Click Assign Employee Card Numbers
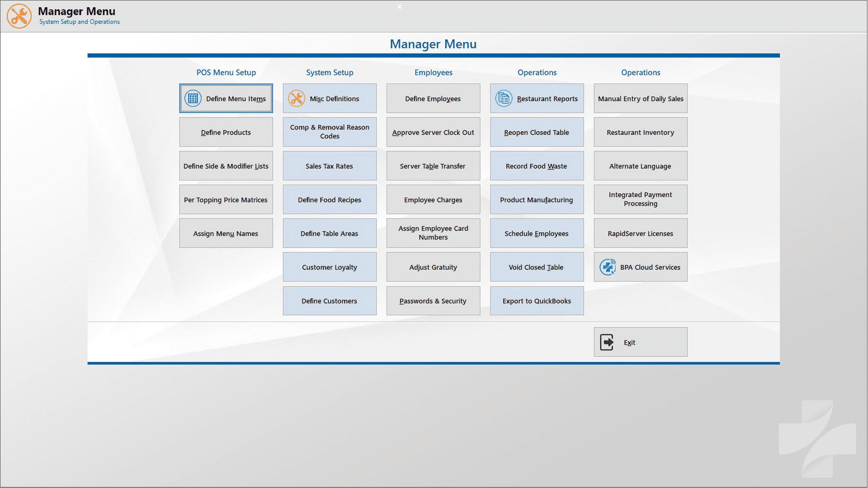 tap(433, 233)
